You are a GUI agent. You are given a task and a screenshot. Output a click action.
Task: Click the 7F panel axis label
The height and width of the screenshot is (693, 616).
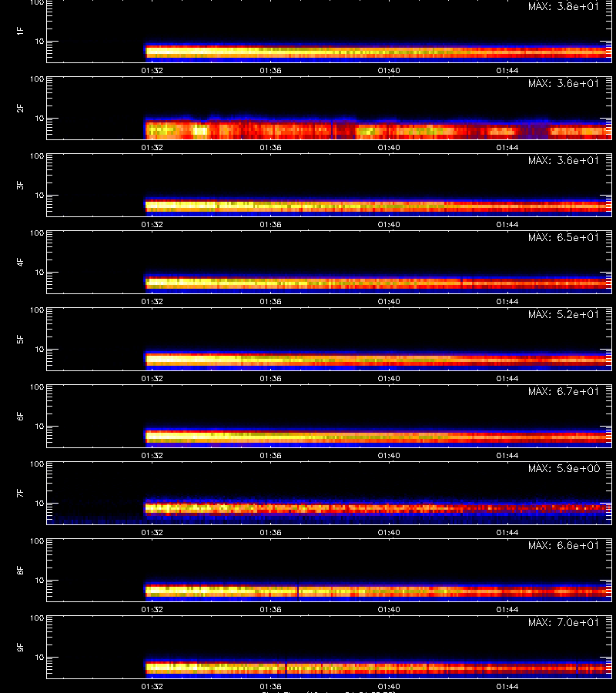coord(20,493)
